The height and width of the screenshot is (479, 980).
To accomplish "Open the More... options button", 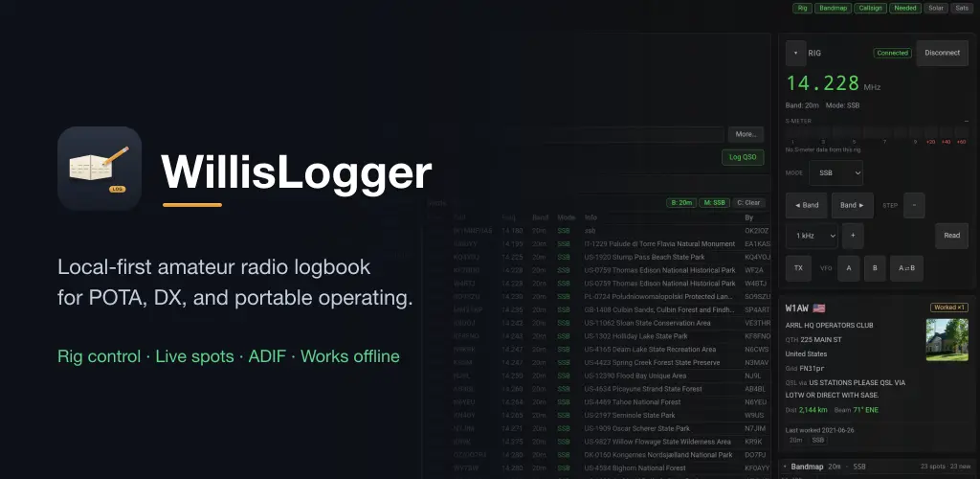I will [746, 134].
